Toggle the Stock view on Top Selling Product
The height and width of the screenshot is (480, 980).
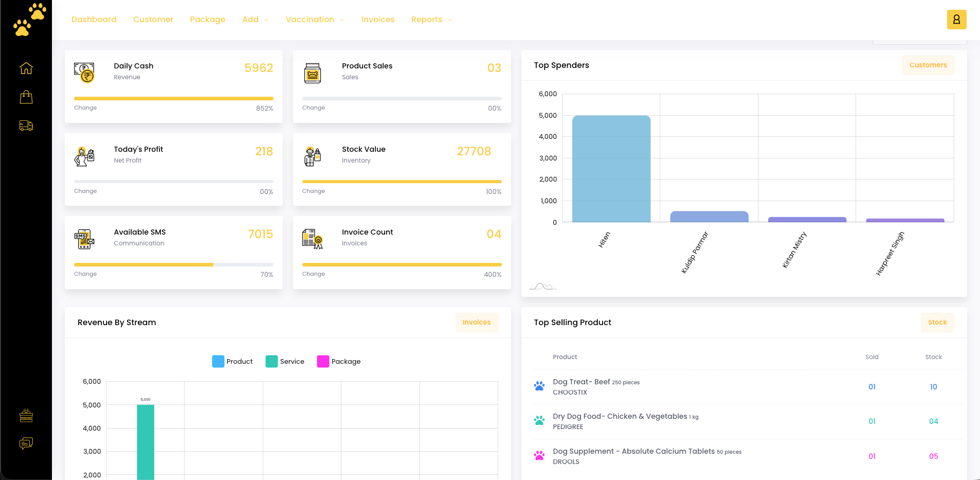[x=937, y=322]
